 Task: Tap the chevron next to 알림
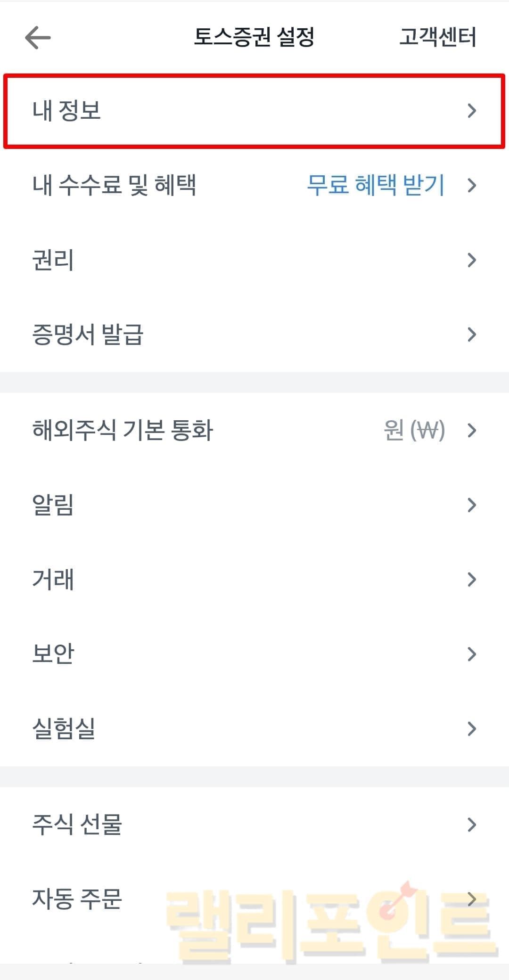tap(471, 505)
